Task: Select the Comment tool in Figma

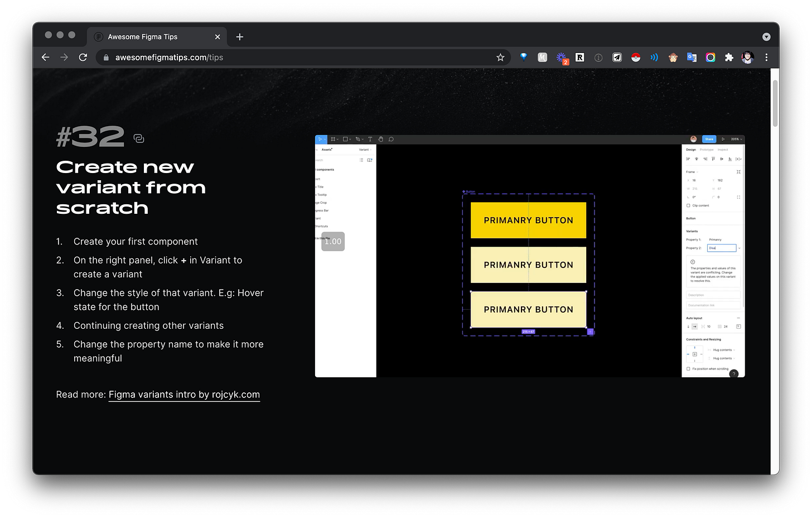Action: click(391, 139)
